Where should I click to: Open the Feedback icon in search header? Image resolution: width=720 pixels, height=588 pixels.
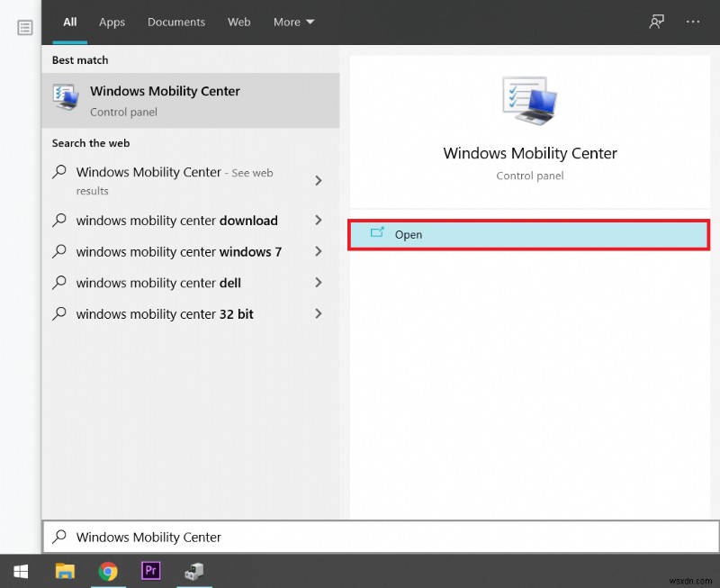[656, 22]
